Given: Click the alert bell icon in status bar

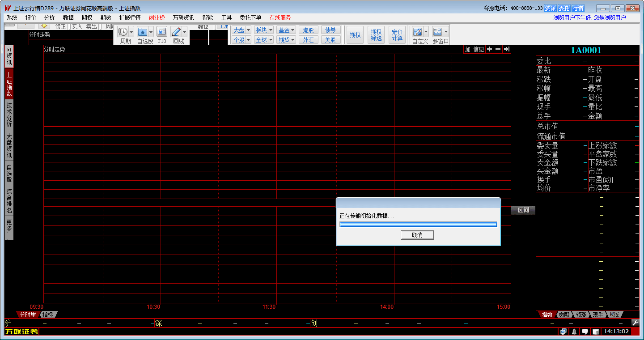Looking at the screenshot, I should coord(574,332).
